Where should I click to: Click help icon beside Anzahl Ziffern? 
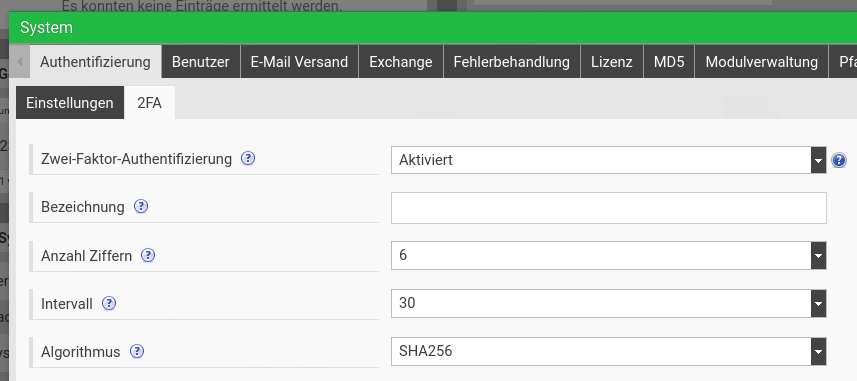[148, 255]
